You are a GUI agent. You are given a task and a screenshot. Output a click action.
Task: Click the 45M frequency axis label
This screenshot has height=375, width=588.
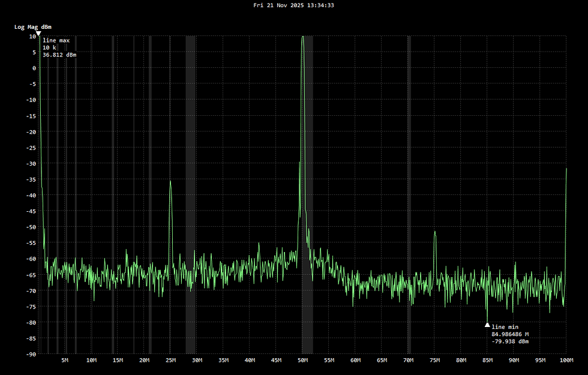coord(277,360)
